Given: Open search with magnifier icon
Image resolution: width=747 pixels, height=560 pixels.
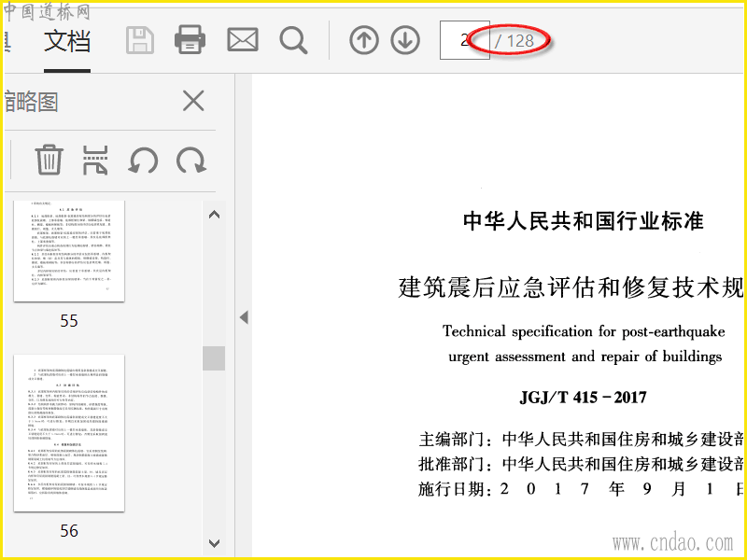Looking at the screenshot, I should (293, 40).
